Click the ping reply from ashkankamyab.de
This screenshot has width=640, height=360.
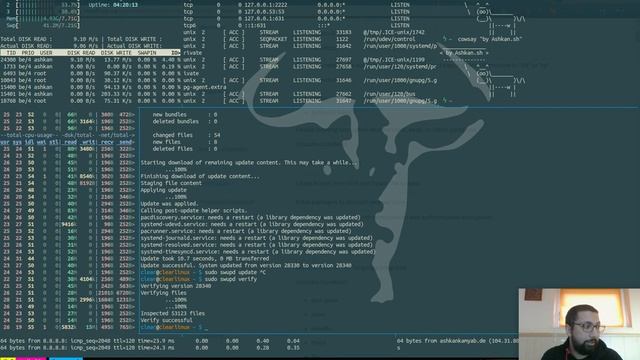pos(457,341)
